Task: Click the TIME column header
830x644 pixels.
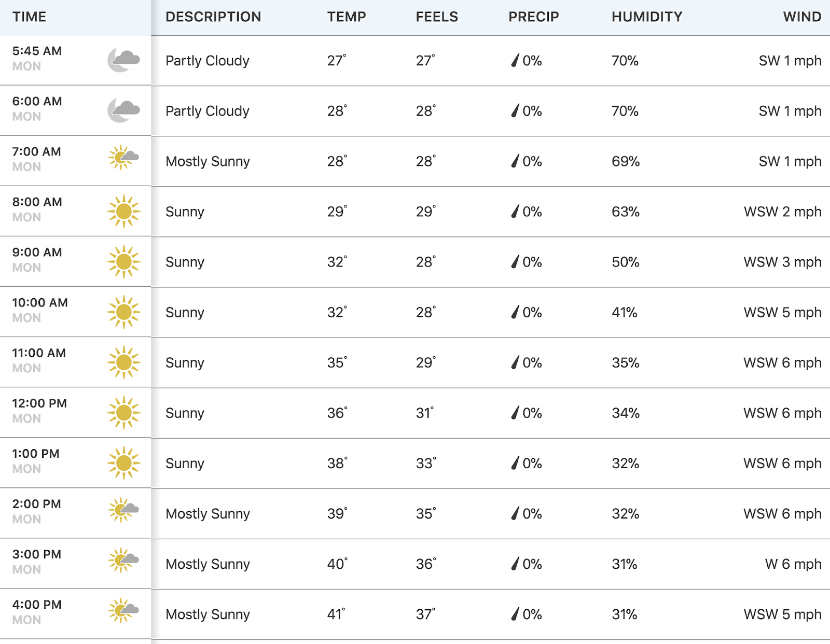Action: 29,17
